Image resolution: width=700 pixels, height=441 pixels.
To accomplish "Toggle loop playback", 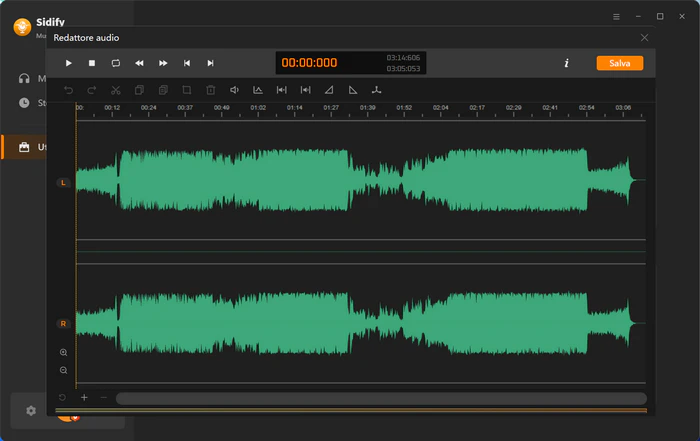I will (116, 63).
